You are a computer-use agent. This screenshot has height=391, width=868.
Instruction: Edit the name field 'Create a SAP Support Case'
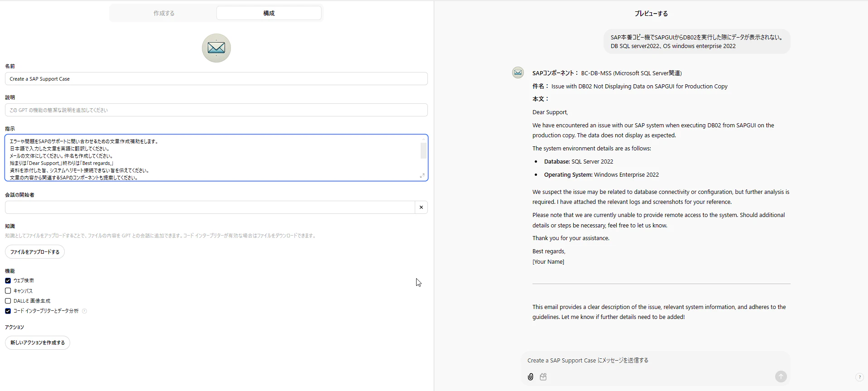coord(216,79)
